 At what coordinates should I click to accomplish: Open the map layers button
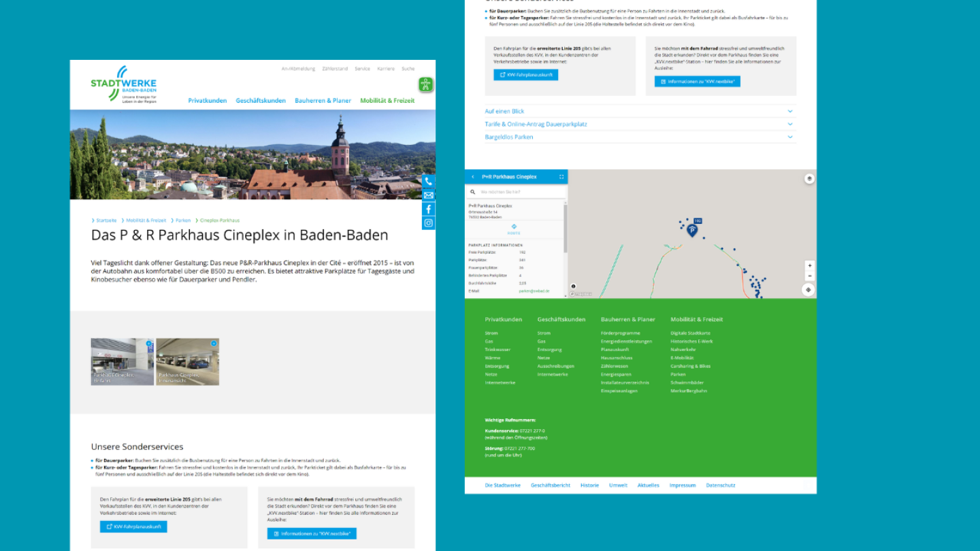tap(809, 179)
